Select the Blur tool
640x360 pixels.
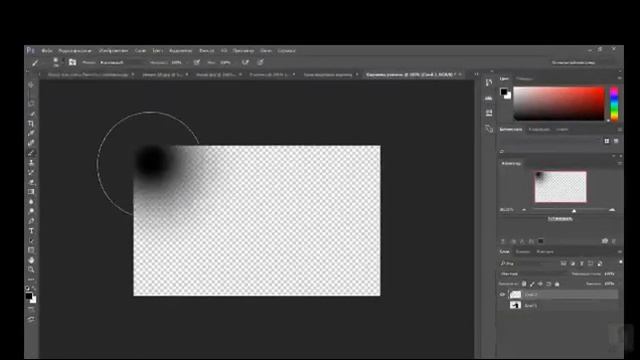point(31,202)
